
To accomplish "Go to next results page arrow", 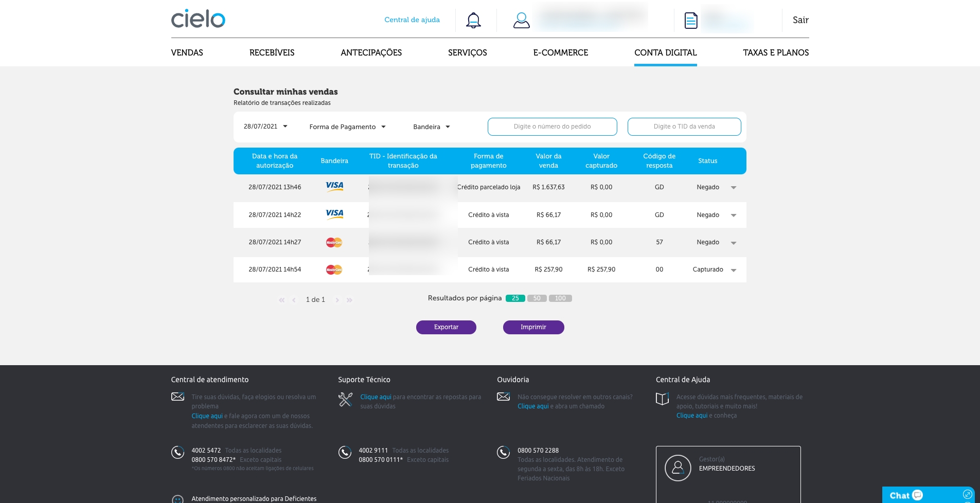I will pyautogui.click(x=337, y=300).
